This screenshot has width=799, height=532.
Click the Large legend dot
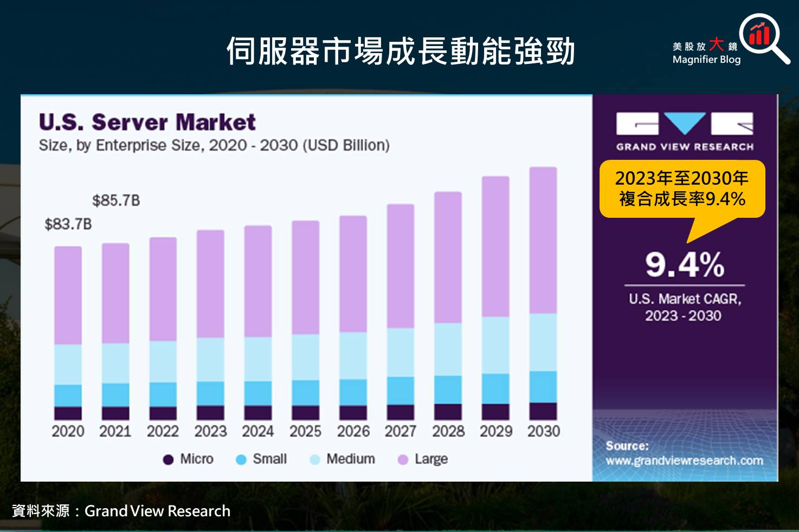(403, 459)
